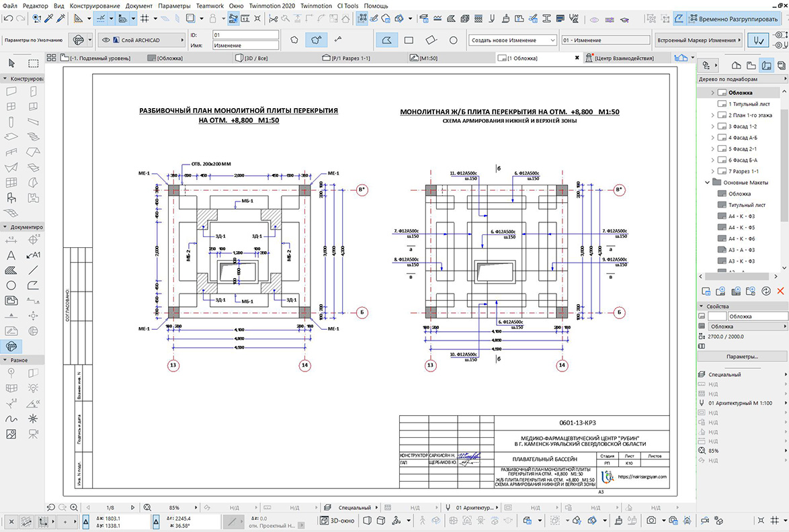Collapse 'Основные Макеты' folder
789x532 pixels.
(708, 183)
